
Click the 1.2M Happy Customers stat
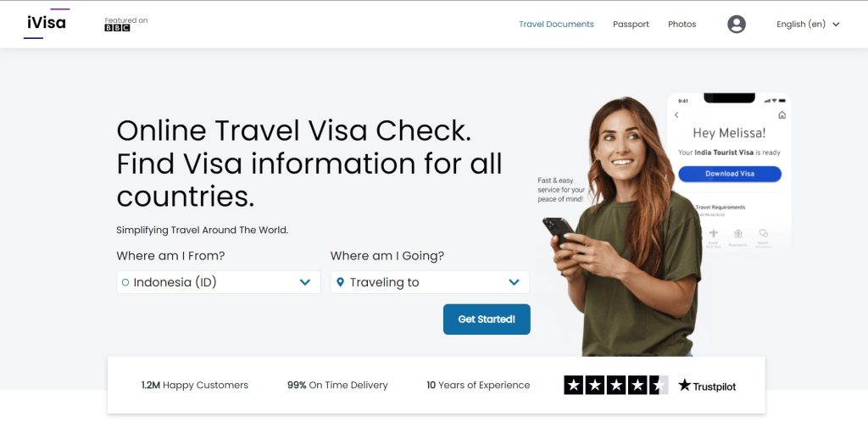pos(195,385)
